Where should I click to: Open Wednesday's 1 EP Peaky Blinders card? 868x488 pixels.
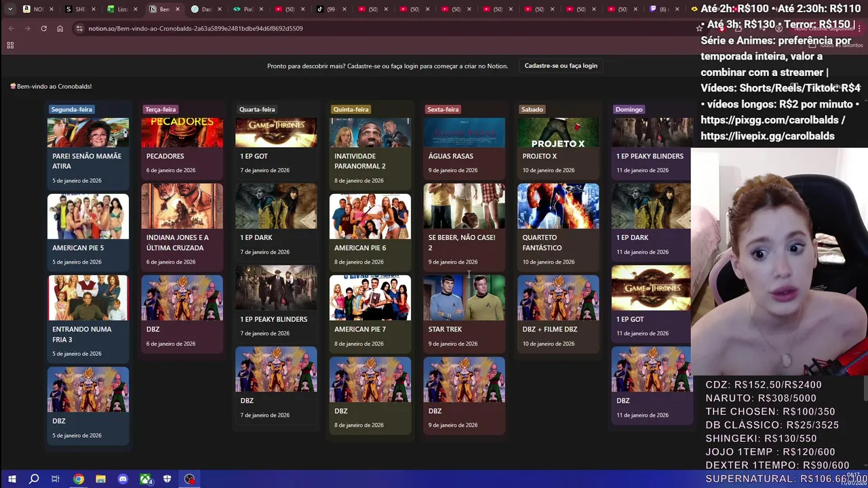276,302
